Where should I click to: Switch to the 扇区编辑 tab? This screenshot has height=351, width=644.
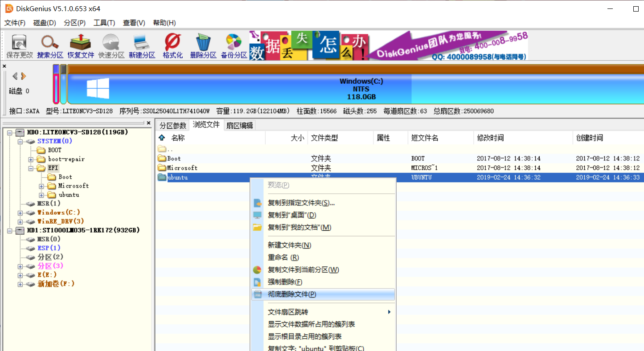[x=240, y=125]
